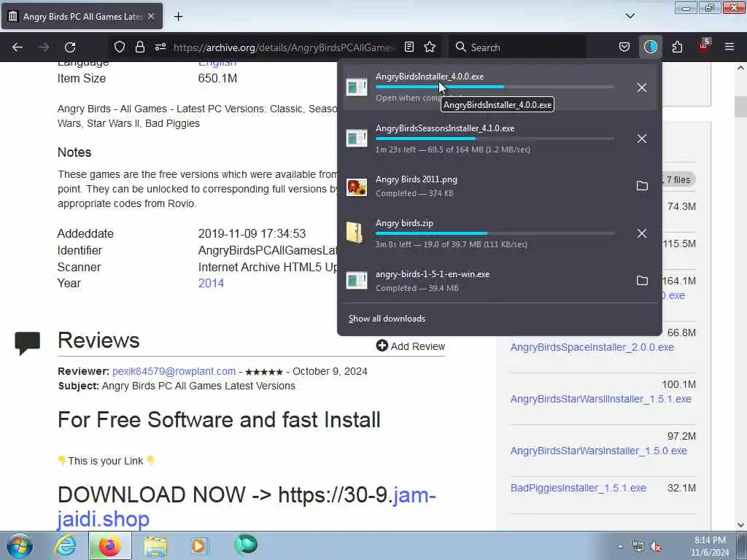747x560 pixels.
Task: Show hidden system tray icons
Action: (620, 547)
